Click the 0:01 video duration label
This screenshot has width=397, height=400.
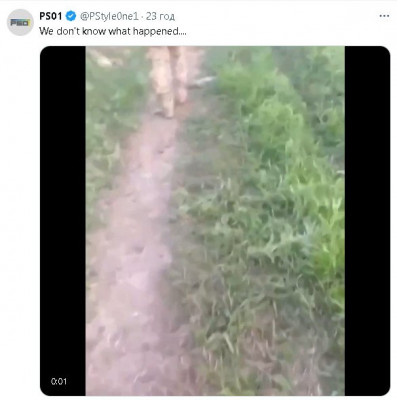pyautogui.click(x=59, y=381)
